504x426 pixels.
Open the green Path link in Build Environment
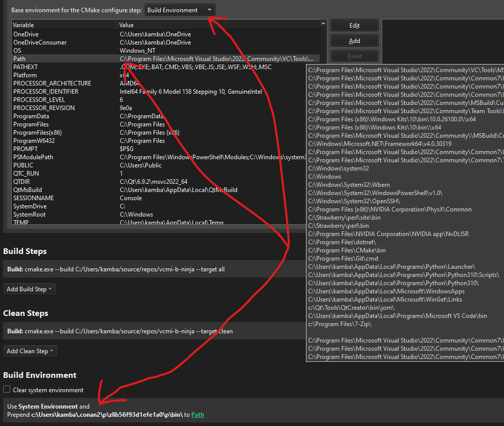[x=198, y=415]
